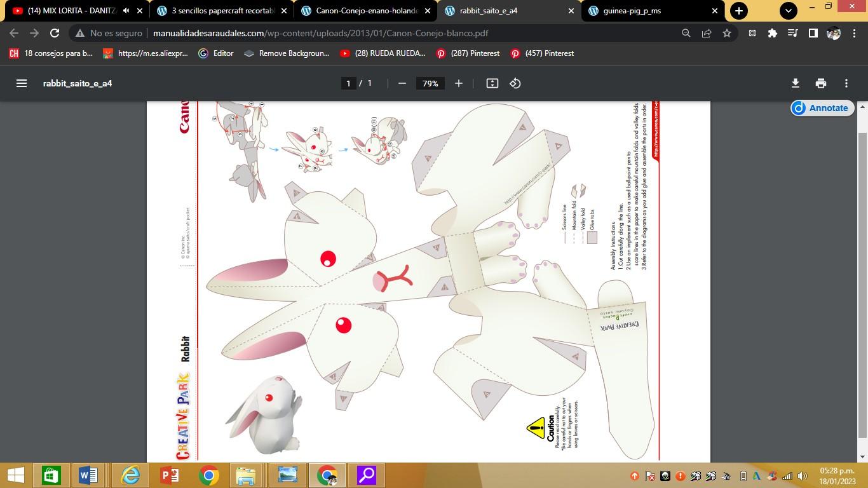Open the address bar zoom indicator
Image resolution: width=868 pixels, height=488 pixels.
pos(686,33)
